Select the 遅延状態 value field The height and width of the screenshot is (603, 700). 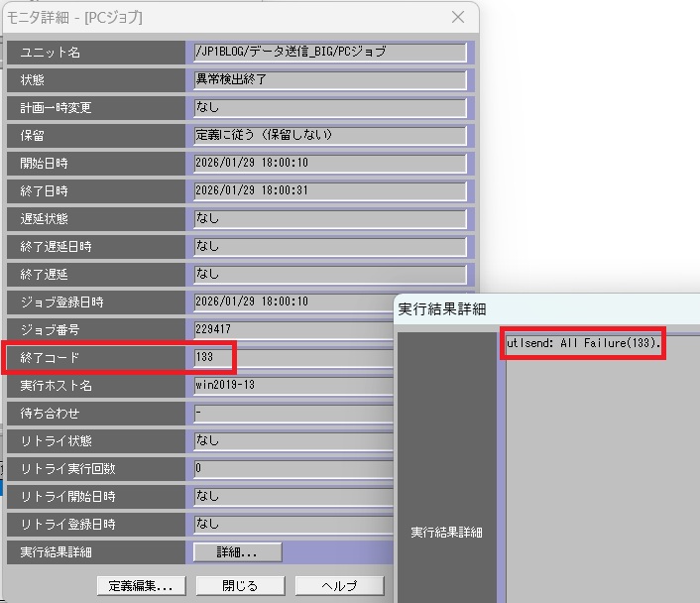pos(329,218)
